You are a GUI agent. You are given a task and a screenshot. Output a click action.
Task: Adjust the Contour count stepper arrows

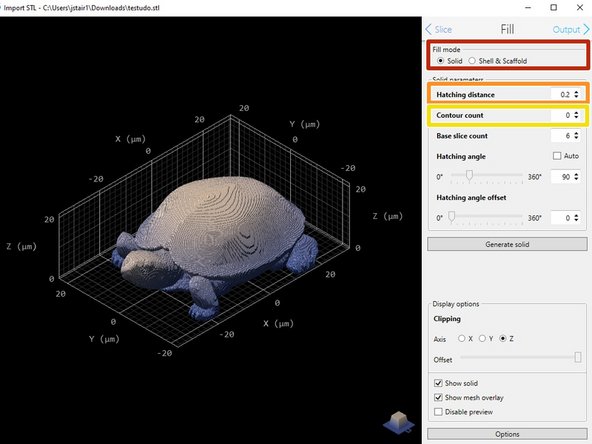coord(576,115)
